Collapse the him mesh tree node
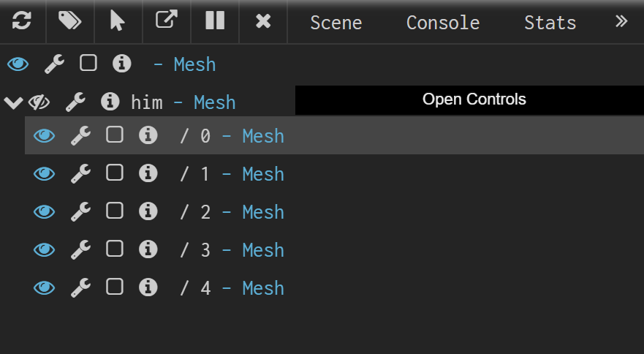Image resolution: width=644 pixels, height=354 pixels. click(13, 102)
